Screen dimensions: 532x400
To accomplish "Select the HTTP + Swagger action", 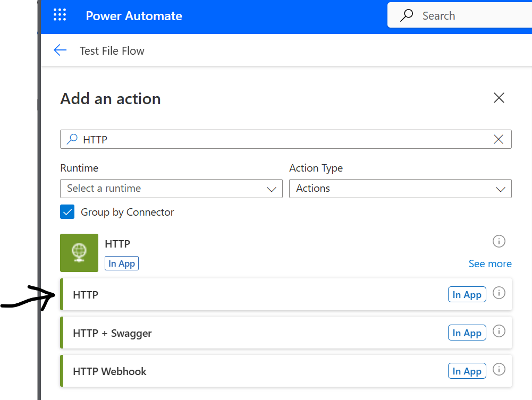I will click(x=286, y=333).
